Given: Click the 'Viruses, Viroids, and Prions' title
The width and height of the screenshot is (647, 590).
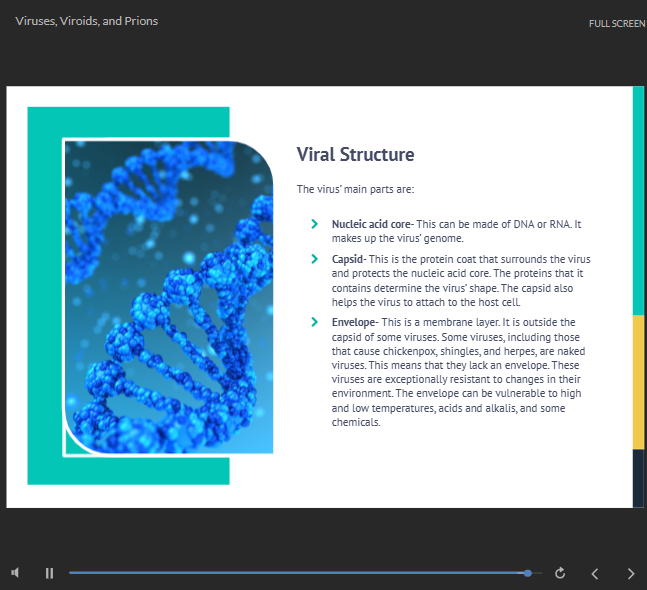Looking at the screenshot, I should tap(87, 21).
